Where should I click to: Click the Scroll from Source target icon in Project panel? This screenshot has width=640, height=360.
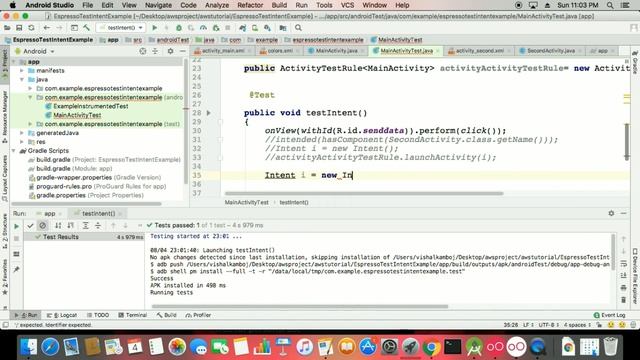tap(143, 51)
